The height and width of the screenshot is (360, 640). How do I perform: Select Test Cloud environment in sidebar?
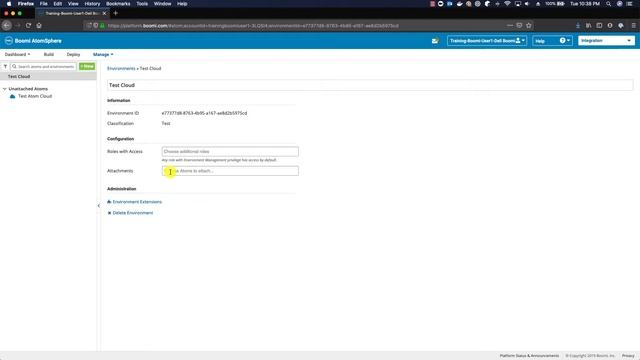48,76
